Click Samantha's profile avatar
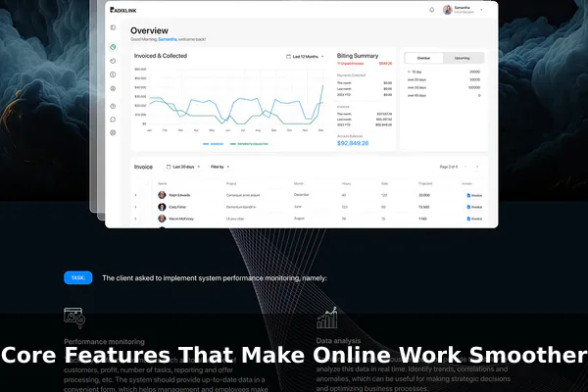This screenshot has width=588, height=392. (x=448, y=10)
